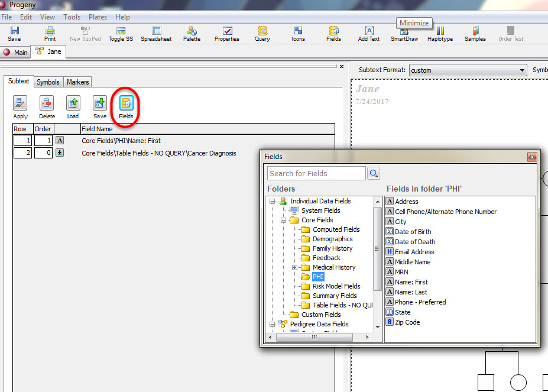
Task: Click the Print toolbar icon
Action: (x=50, y=34)
